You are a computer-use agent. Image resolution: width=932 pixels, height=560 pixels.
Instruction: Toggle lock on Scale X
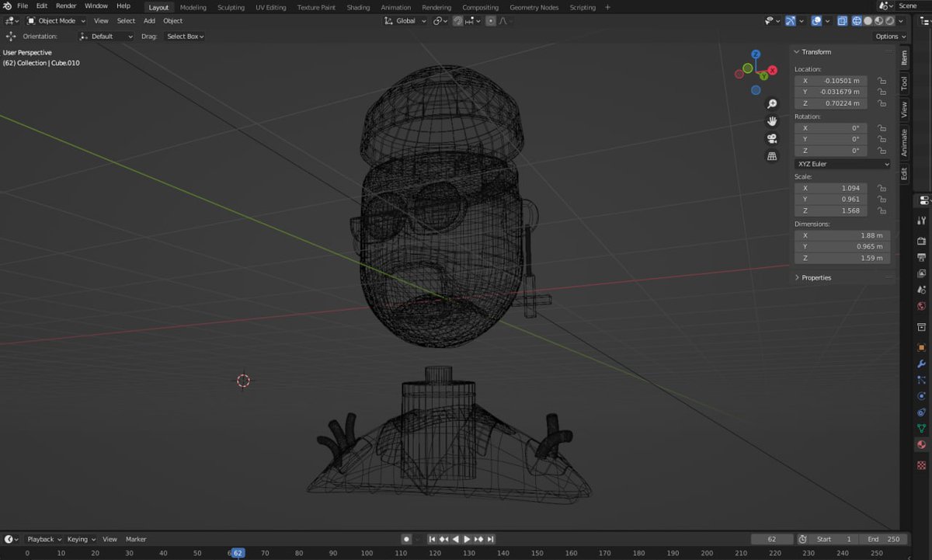[x=882, y=188]
